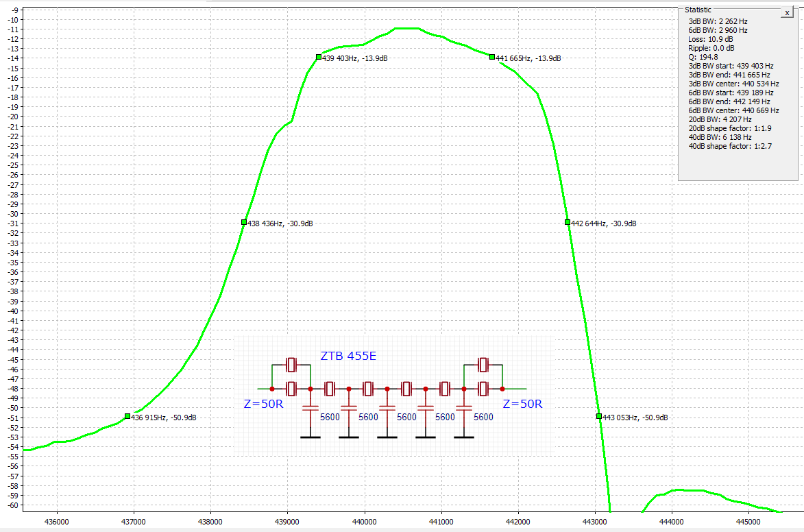Click the ZTB 455E schematic label
Viewport: 804px width, 532px height.
(x=348, y=356)
